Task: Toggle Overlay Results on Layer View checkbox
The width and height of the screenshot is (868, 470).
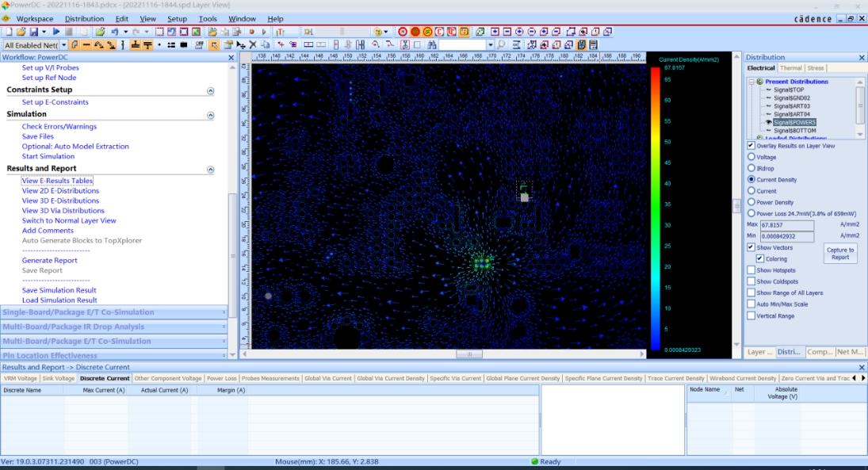Action: [x=751, y=146]
